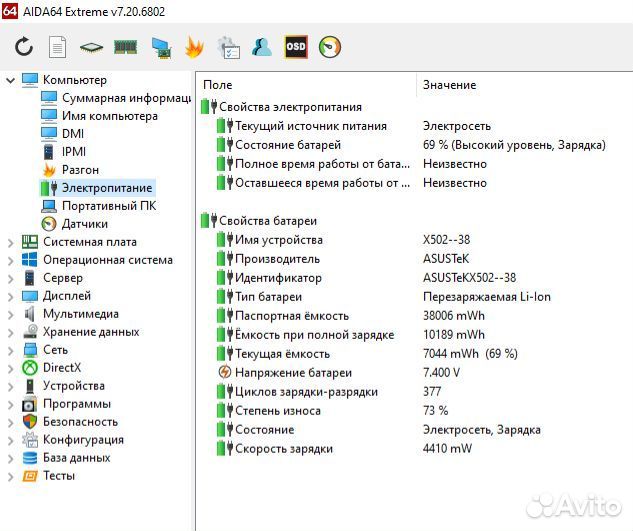The height and width of the screenshot is (531, 633).
Task: Click the speaker icon beside Мультимедиа
Action: pos(29,314)
